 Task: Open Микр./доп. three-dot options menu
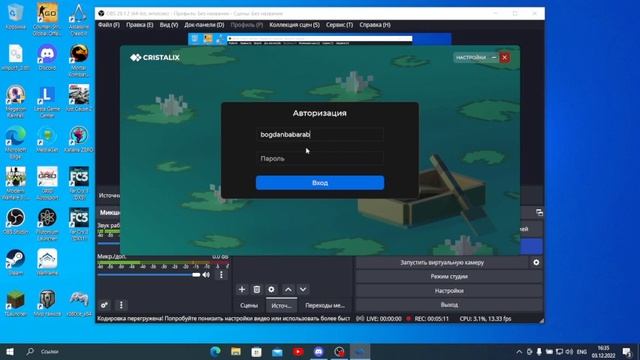[x=221, y=275]
